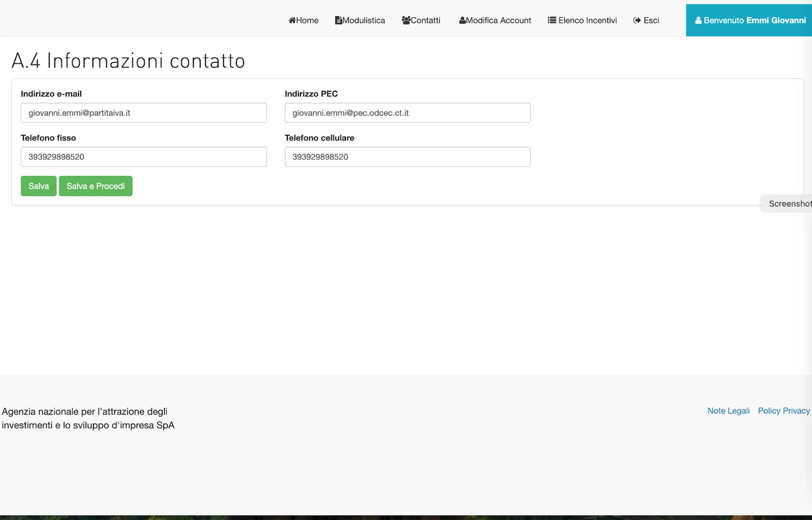Click inside the Telefono fisso field
Image resolution: width=812 pixels, height=520 pixels.
(144, 157)
